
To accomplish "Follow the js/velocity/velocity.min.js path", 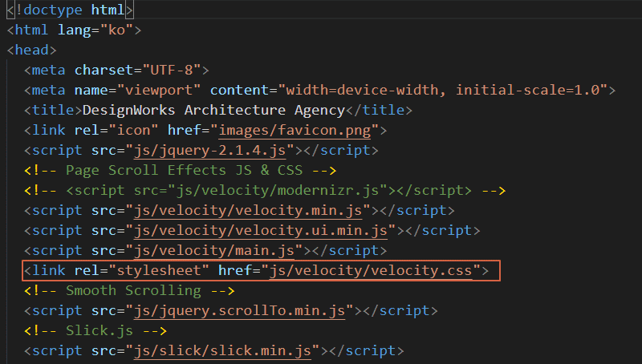I will (x=248, y=210).
